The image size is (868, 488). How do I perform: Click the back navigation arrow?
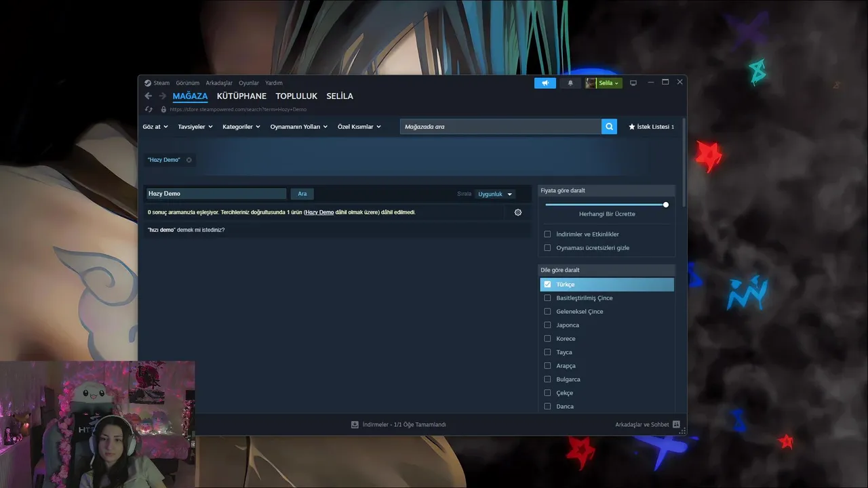pyautogui.click(x=149, y=96)
